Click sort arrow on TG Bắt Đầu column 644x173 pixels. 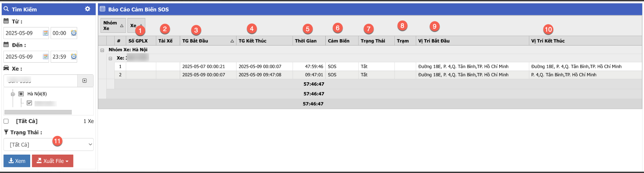click(x=232, y=41)
